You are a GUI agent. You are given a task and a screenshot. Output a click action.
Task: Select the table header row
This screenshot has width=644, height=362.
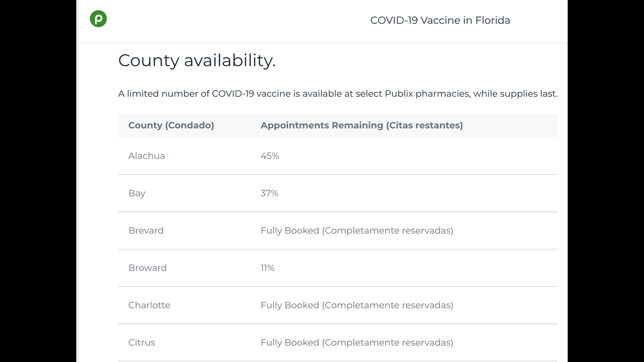pos(337,125)
